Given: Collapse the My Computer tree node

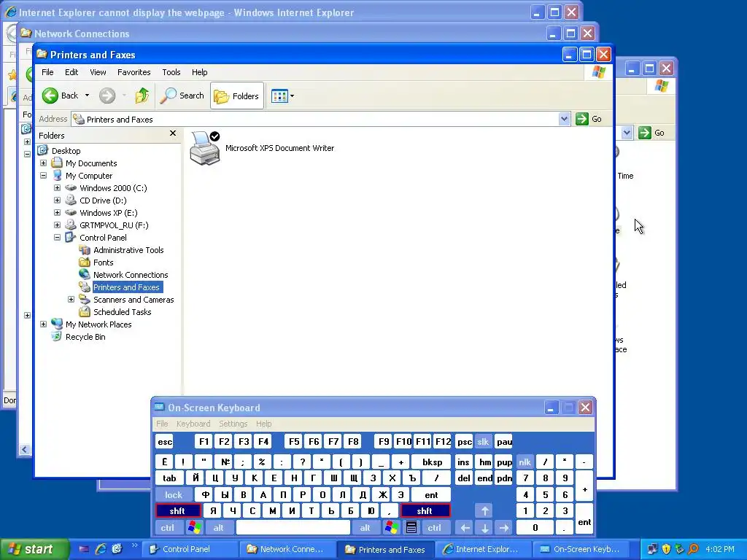Looking at the screenshot, I should point(43,176).
